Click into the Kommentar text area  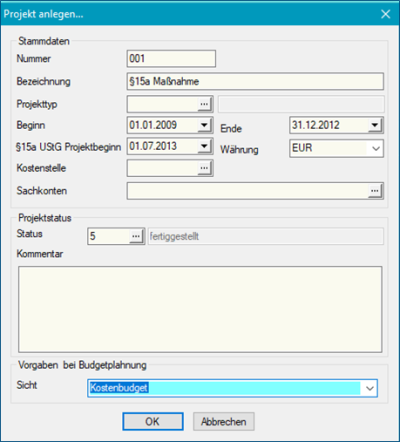pos(200,309)
